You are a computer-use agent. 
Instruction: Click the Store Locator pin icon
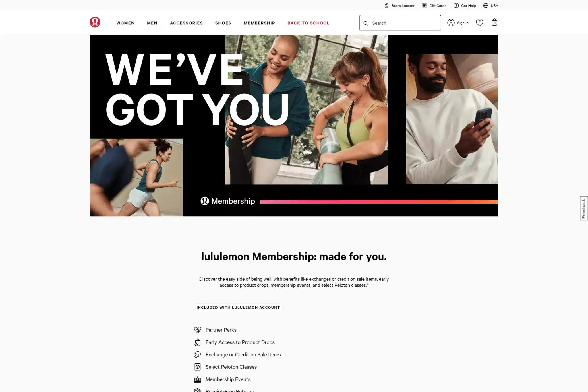(387, 6)
